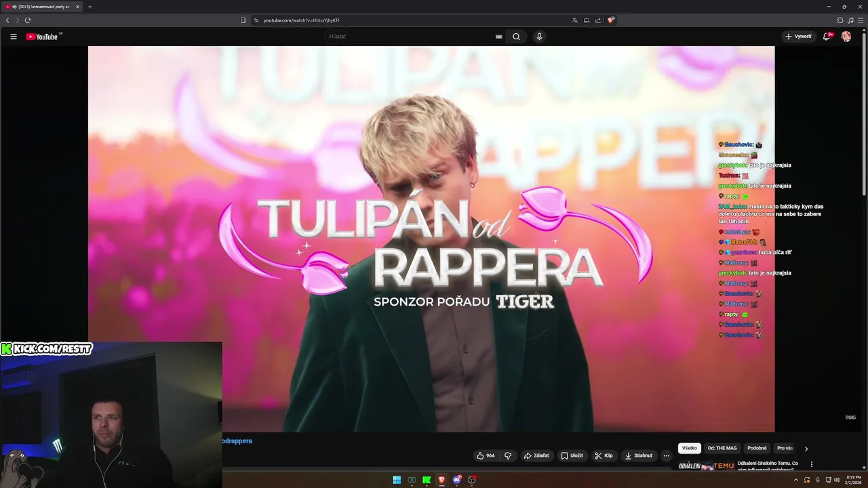The width and height of the screenshot is (868, 488).
Task: Open the browser main menu
Action: click(861, 20)
